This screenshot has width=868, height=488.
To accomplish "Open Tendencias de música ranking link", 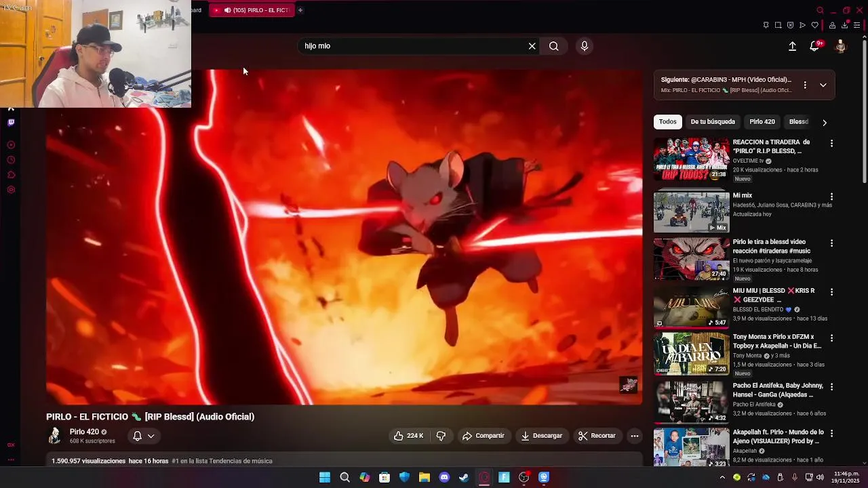I will click(x=222, y=461).
